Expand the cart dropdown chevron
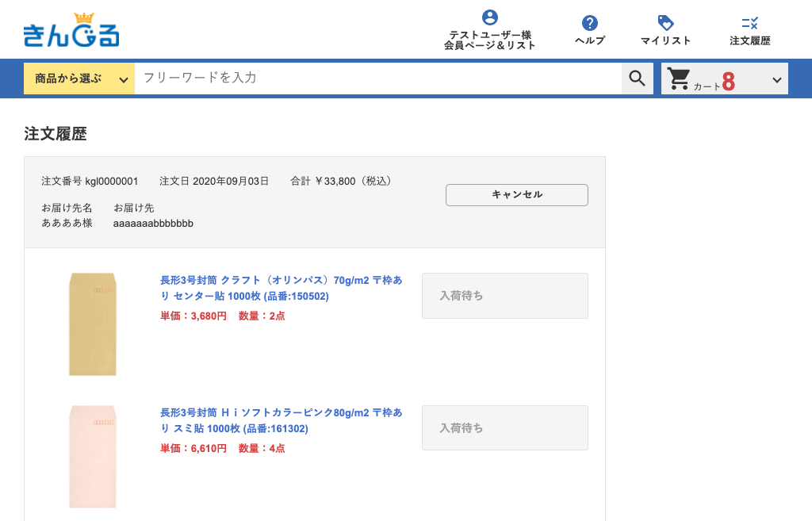The height and width of the screenshot is (521, 812). (776, 79)
